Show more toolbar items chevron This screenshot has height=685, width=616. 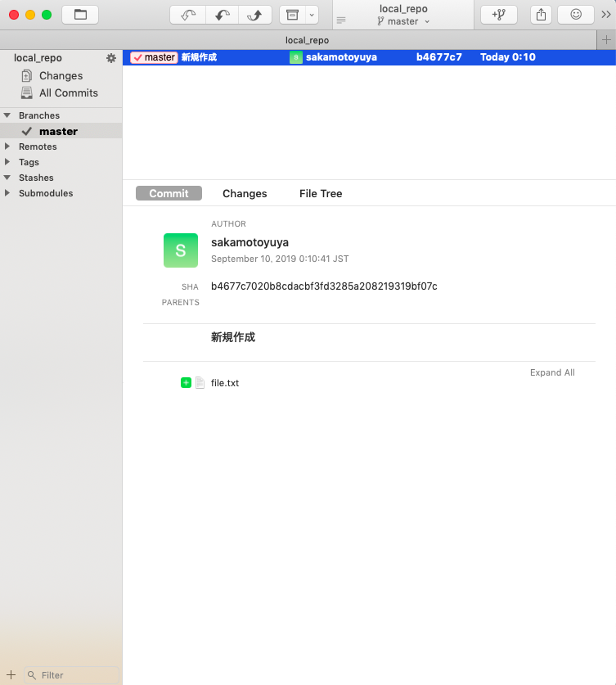click(606, 15)
